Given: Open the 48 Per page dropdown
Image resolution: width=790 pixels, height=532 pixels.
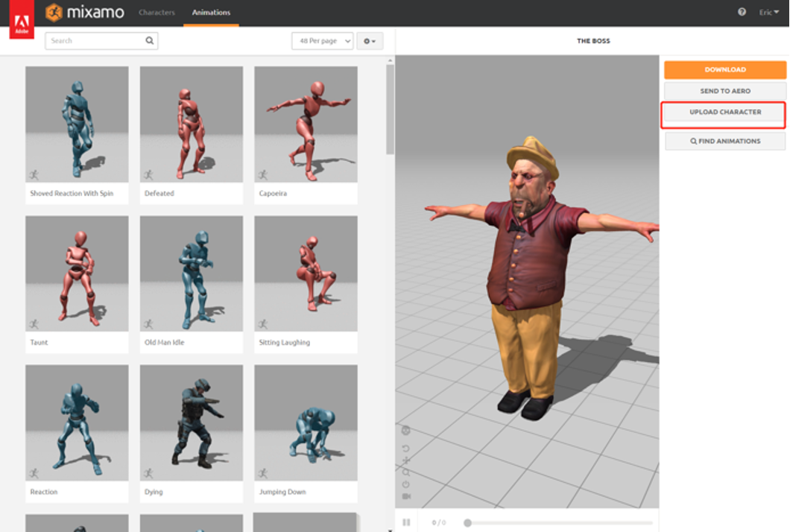Looking at the screenshot, I should tap(323, 41).
